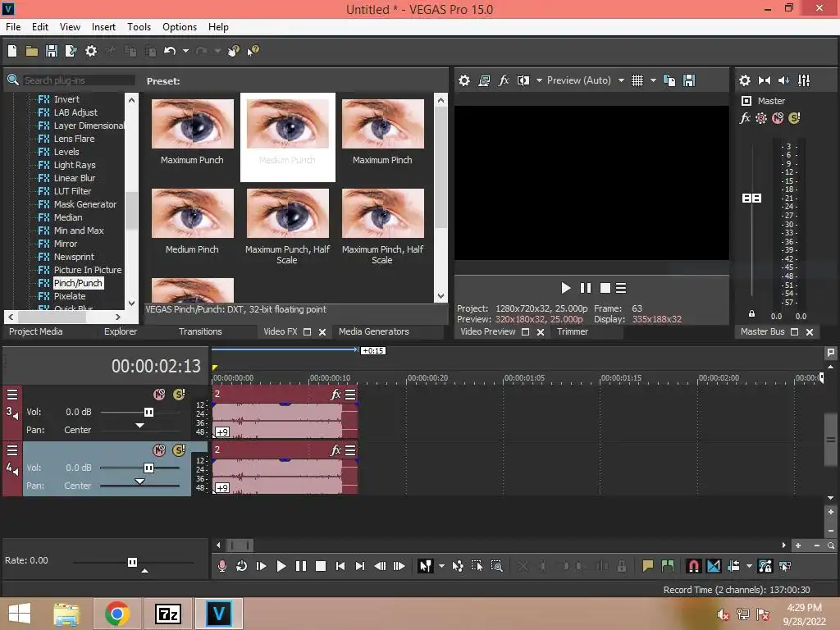The image size is (840, 630).
Task: Click Preview on External Monitor icon
Action: (484, 80)
